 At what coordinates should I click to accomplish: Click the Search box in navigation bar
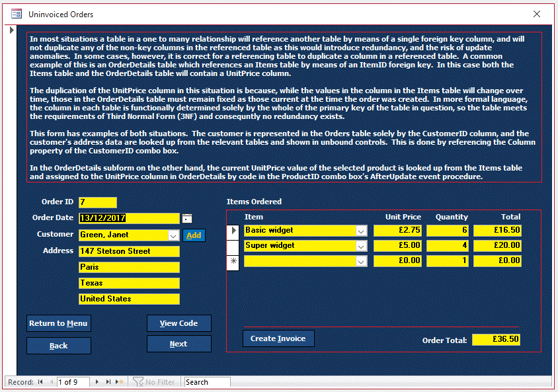[x=207, y=382]
